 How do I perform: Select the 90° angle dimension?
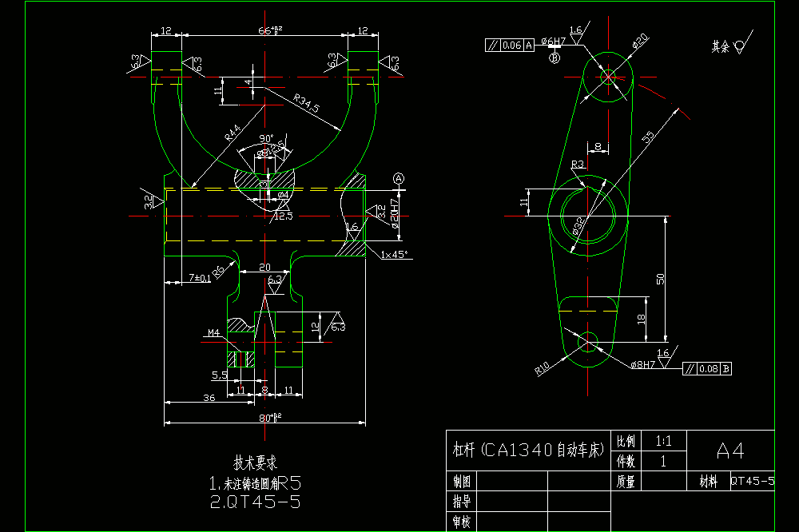tap(266, 139)
